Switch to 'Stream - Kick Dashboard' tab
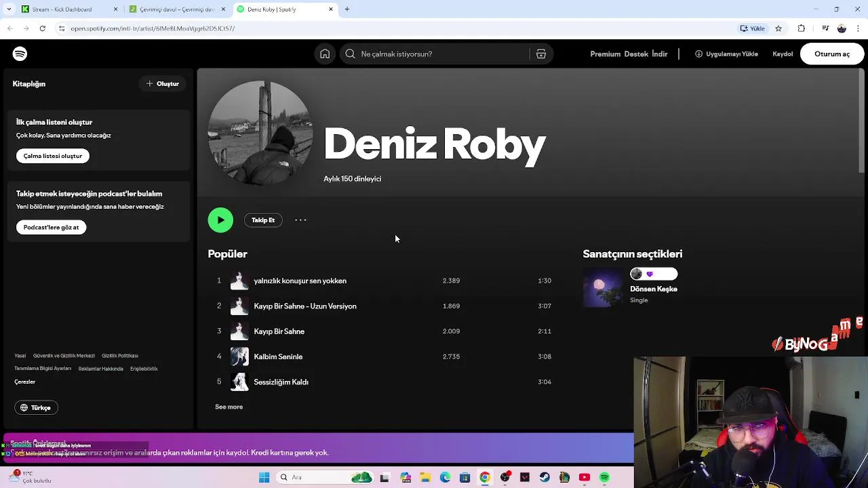Image resolution: width=868 pixels, height=488 pixels. tap(68, 9)
